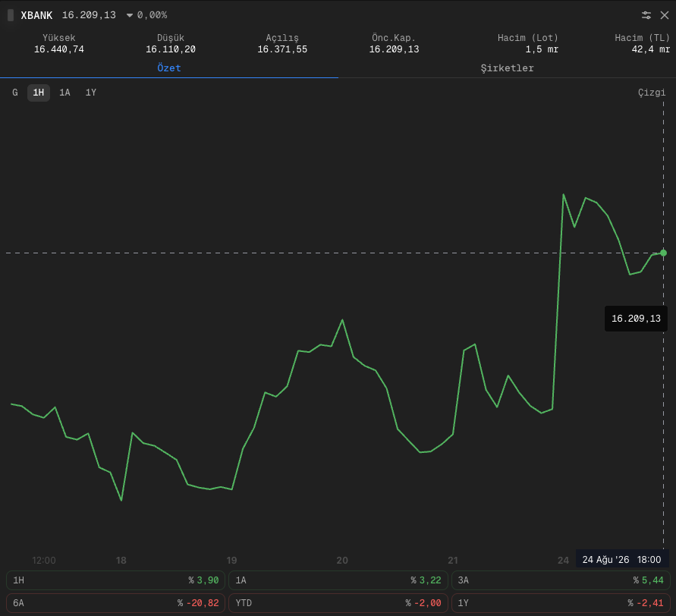Switch chart to 1A monthly range

(x=64, y=93)
